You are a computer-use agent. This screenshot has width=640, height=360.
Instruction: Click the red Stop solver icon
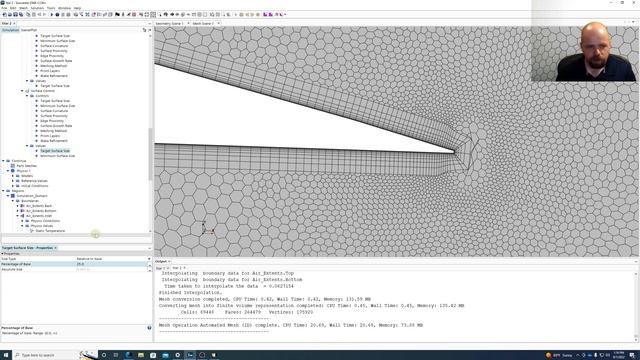134,14
